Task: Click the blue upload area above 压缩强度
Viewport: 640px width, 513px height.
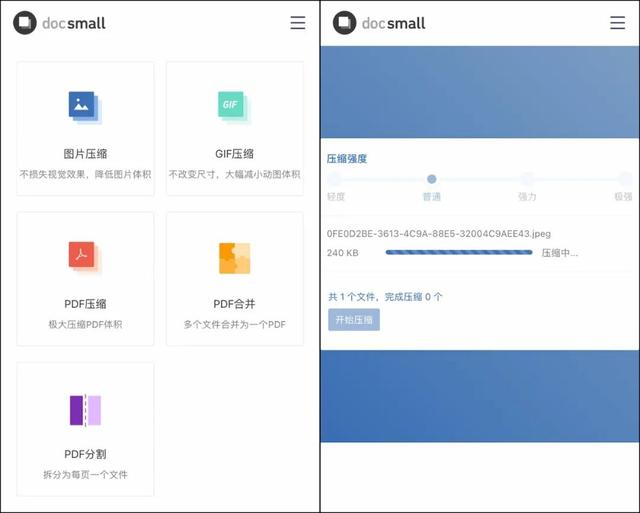Action: 480,92
